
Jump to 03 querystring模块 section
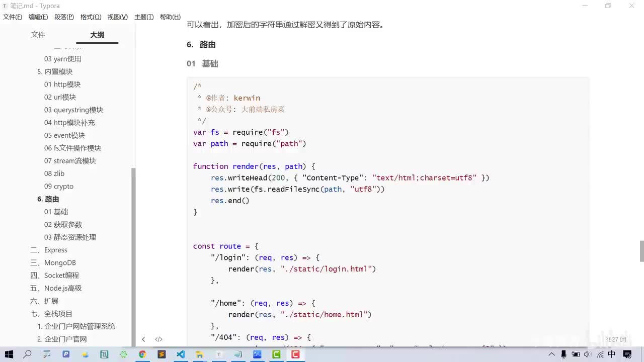coord(73,110)
